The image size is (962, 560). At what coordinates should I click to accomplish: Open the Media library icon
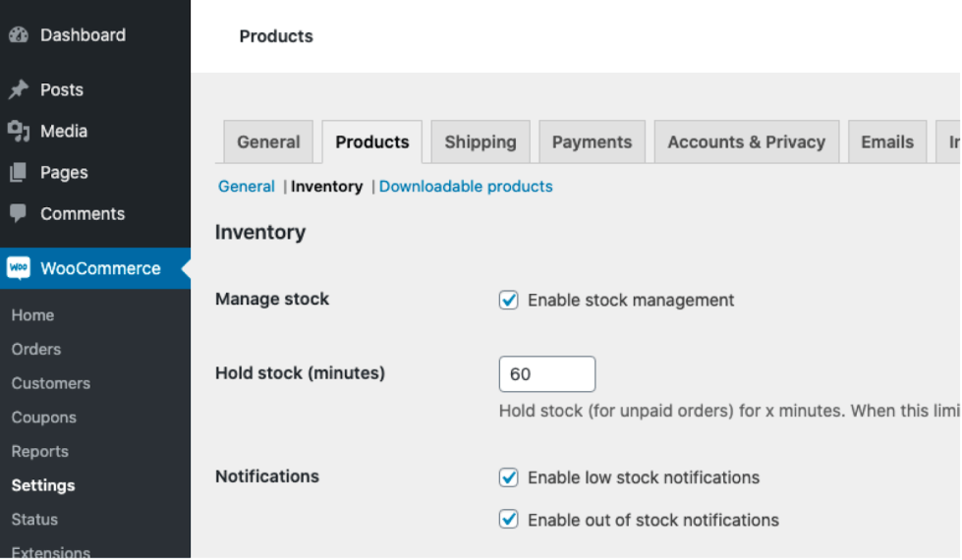pos(18,132)
